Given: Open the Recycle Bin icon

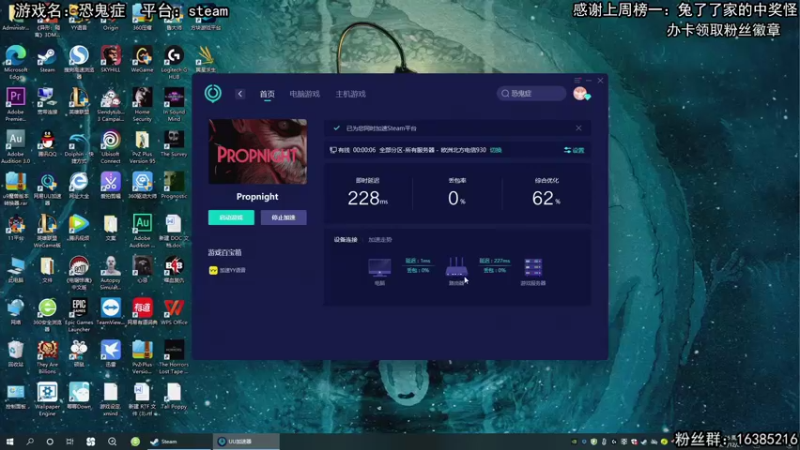Looking at the screenshot, I should tap(15, 354).
